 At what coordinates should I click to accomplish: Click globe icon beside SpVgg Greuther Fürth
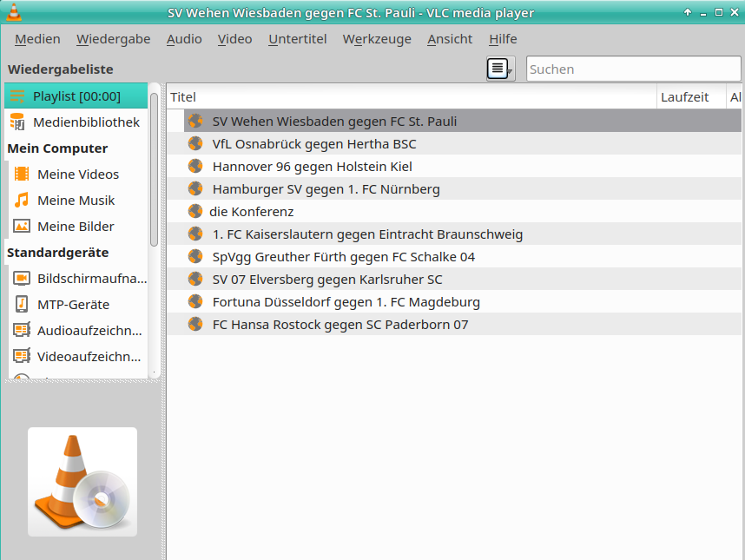pos(195,256)
